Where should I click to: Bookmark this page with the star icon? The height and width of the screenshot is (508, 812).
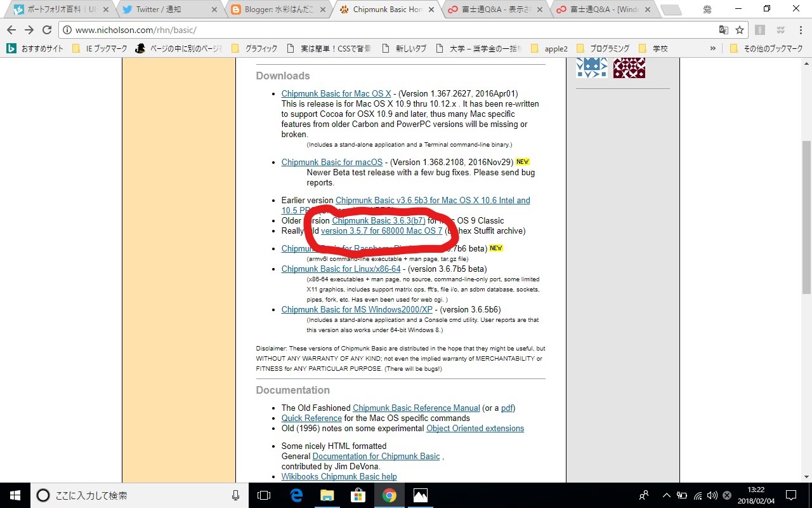coord(740,30)
